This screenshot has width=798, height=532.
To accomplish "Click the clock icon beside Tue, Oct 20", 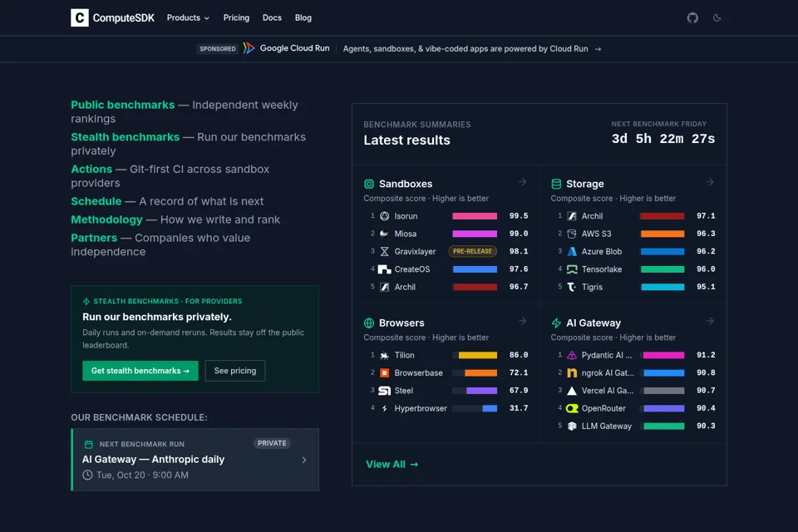I will 87,475.
